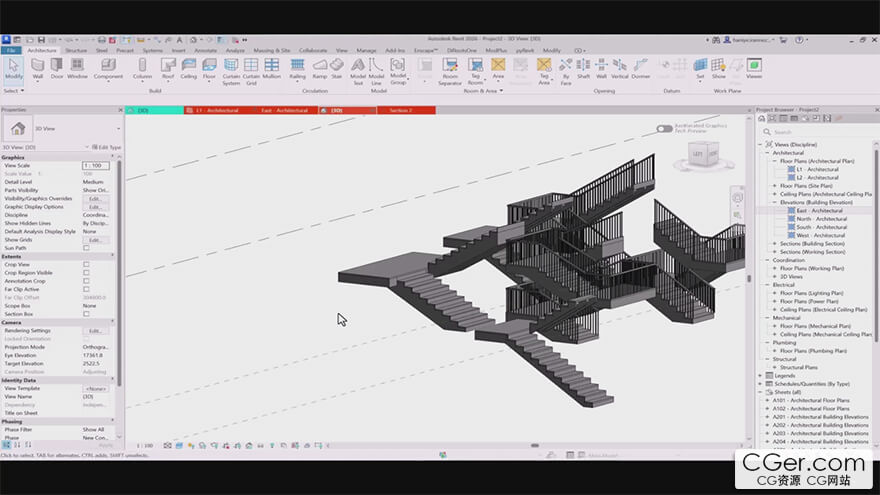Open the Component tool
Image resolution: width=880 pixels, height=495 pixels.
pyautogui.click(x=108, y=68)
